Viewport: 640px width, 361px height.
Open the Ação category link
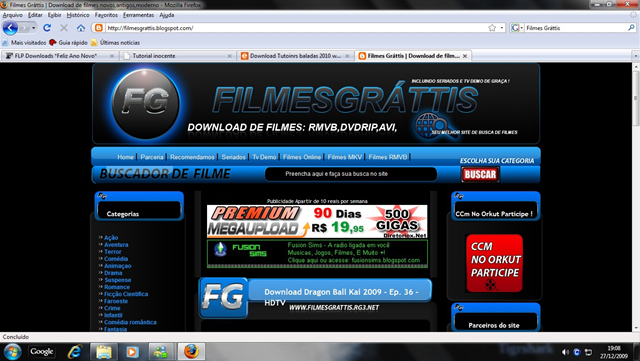pos(111,238)
